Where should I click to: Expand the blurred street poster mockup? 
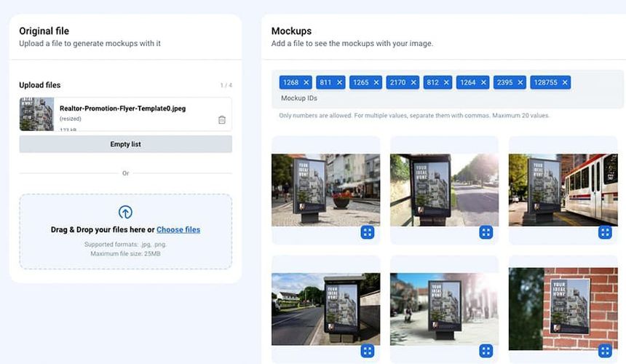486,351
